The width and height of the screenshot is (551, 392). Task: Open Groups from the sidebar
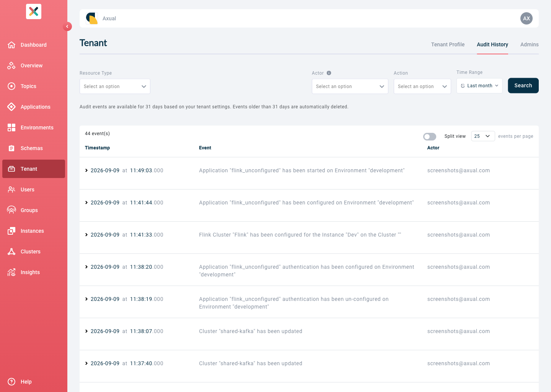[x=34, y=210]
